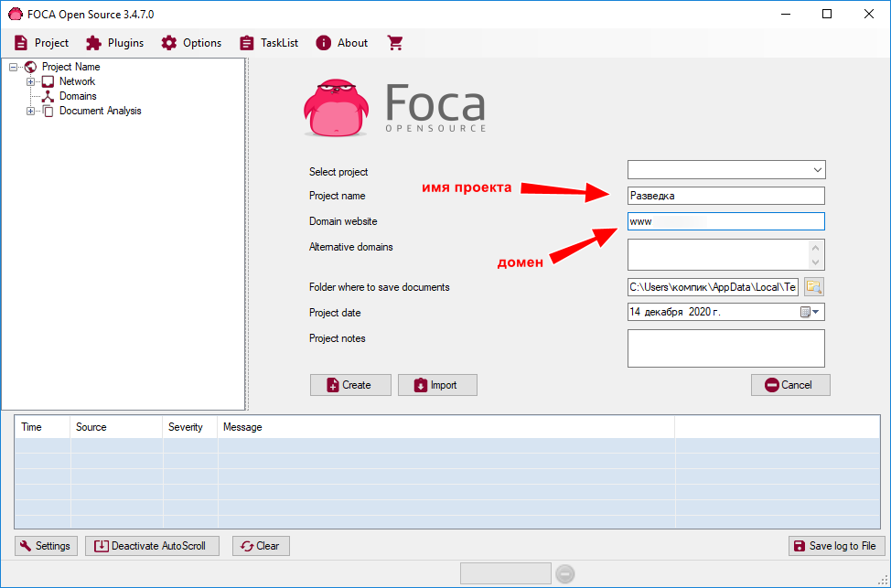
Task: Open log Settings button
Action: pos(46,546)
